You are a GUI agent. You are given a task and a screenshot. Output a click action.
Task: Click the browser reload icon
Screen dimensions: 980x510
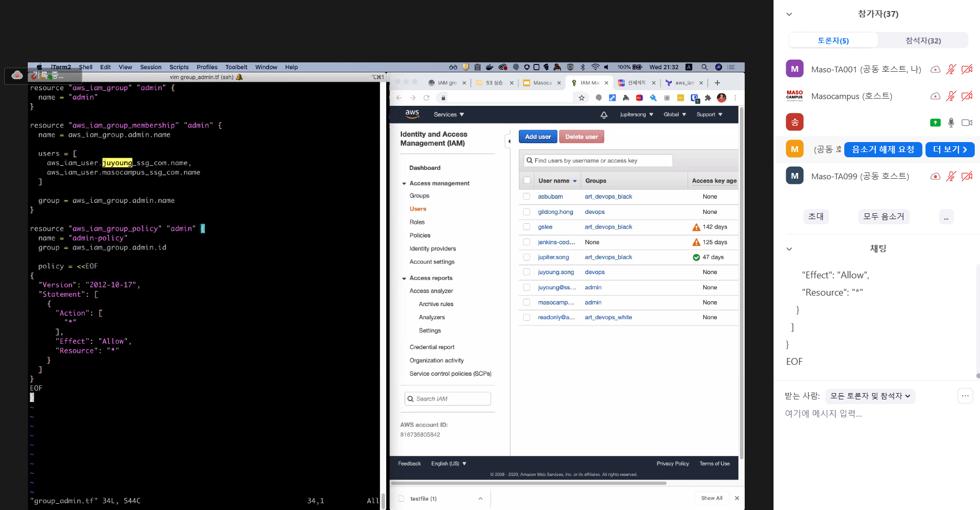click(427, 98)
